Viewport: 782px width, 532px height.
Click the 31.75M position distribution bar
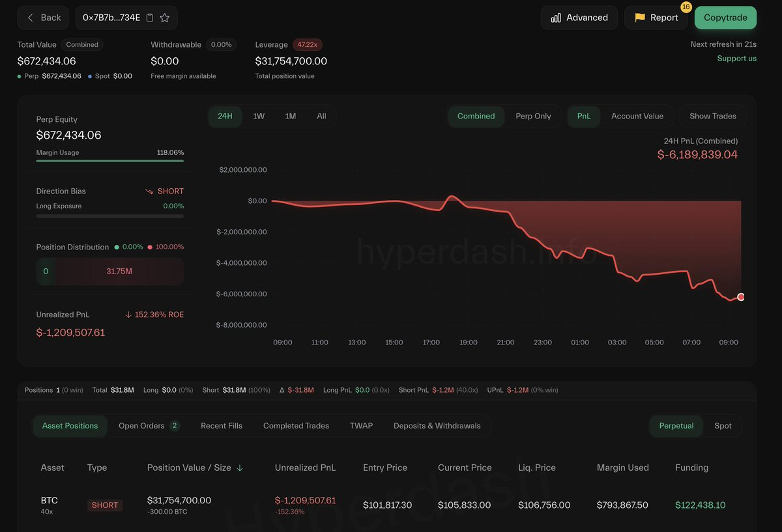click(x=119, y=271)
